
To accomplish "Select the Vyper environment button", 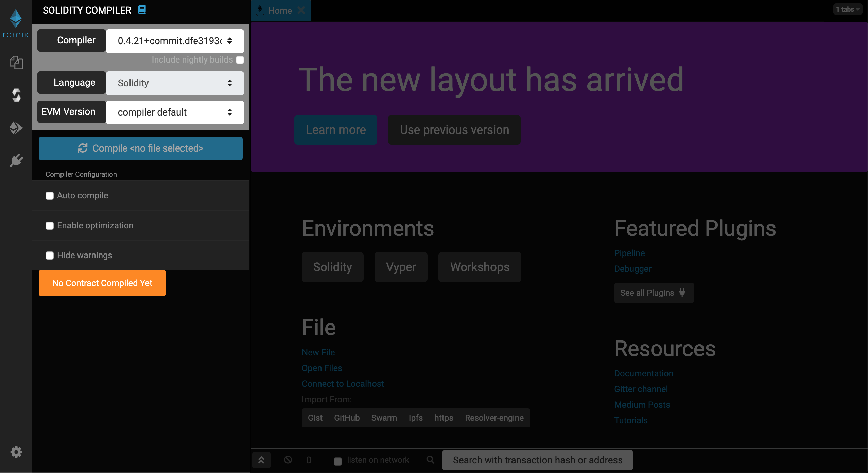I will [x=401, y=267].
